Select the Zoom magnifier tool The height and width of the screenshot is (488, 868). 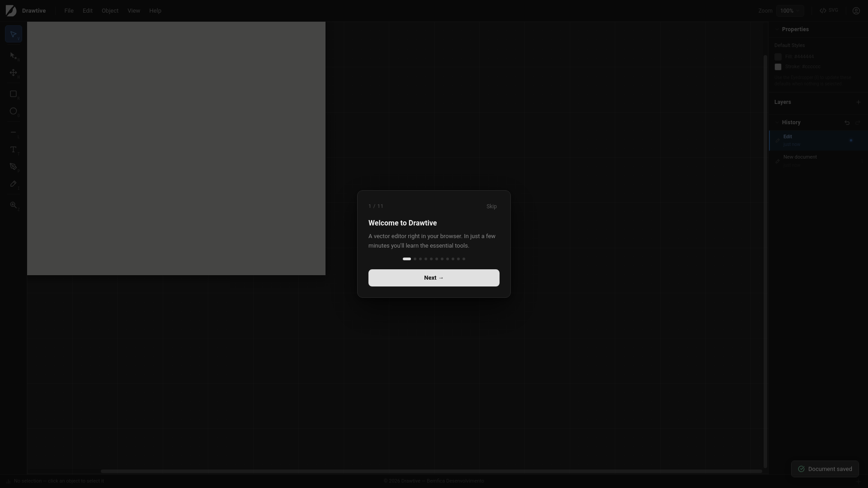click(x=14, y=205)
